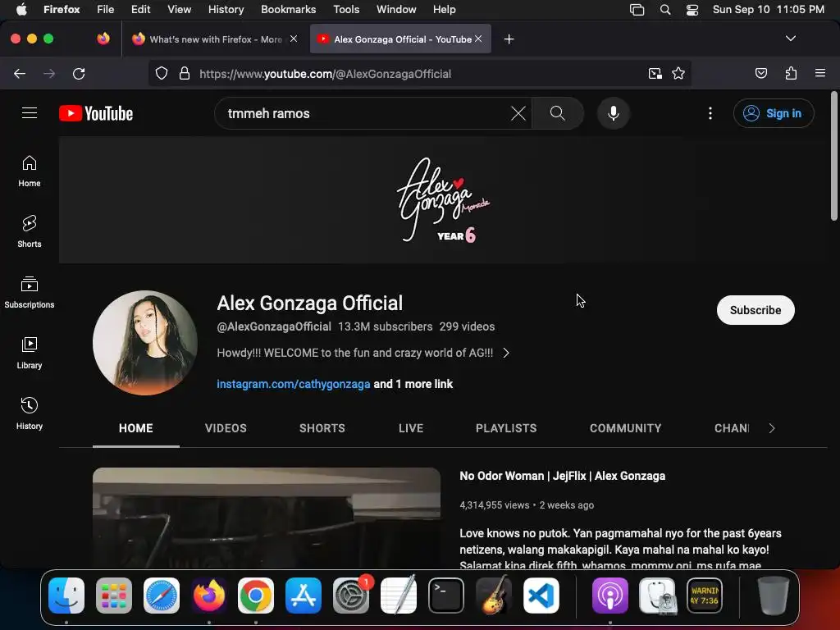Image resolution: width=840 pixels, height=630 pixels.
Task: Click the magnifier search button
Action: point(557,113)
